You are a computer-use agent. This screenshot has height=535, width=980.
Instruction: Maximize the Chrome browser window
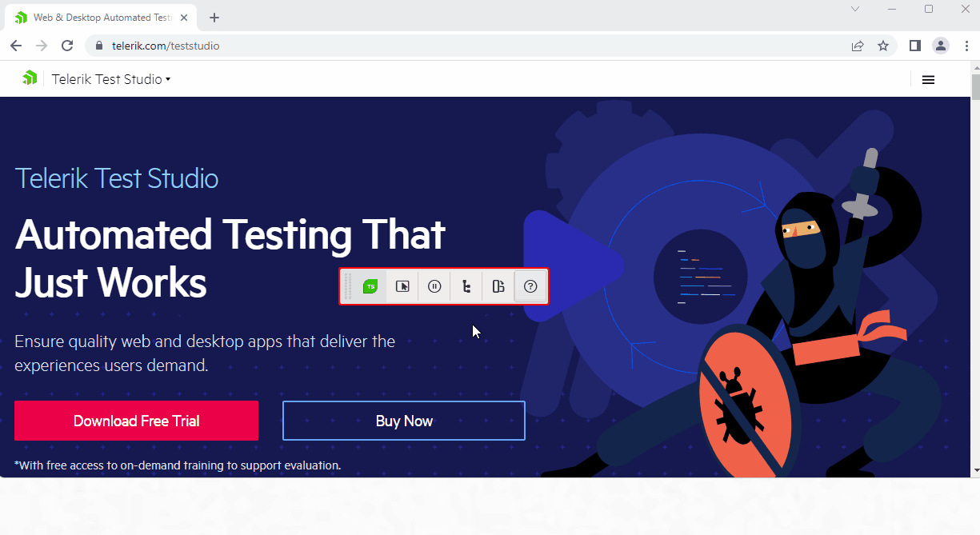pos(929,9)
